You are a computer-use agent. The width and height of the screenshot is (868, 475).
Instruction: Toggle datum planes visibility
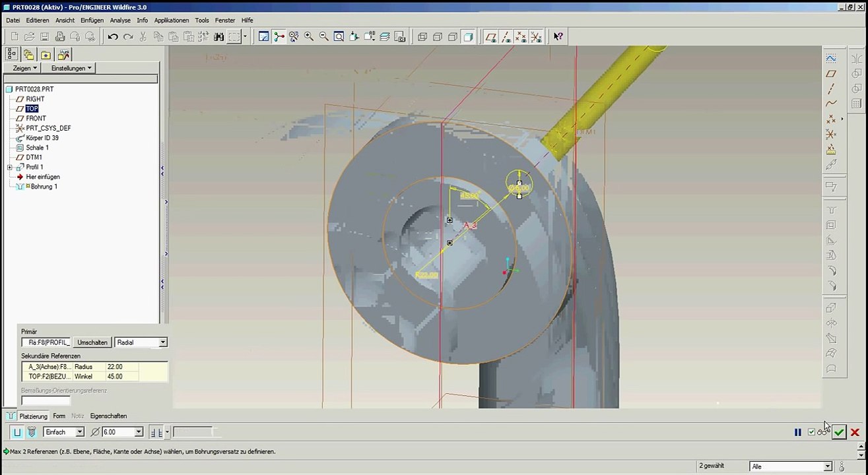click(491, 37)
